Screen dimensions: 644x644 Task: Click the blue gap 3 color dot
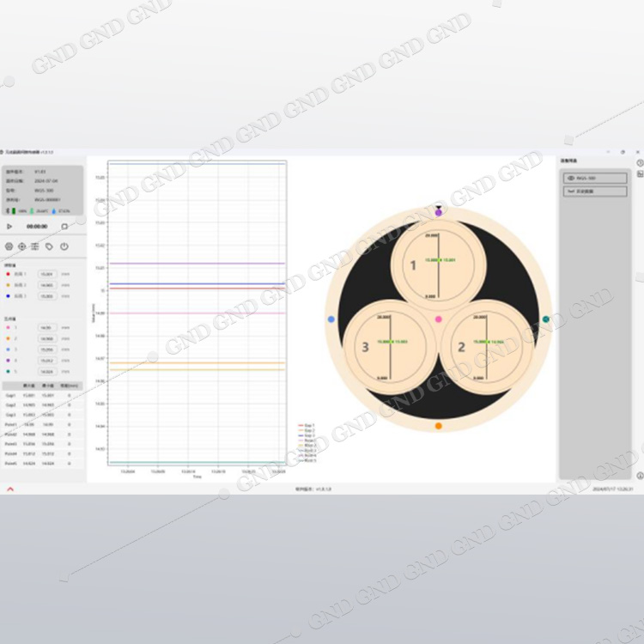9,295
